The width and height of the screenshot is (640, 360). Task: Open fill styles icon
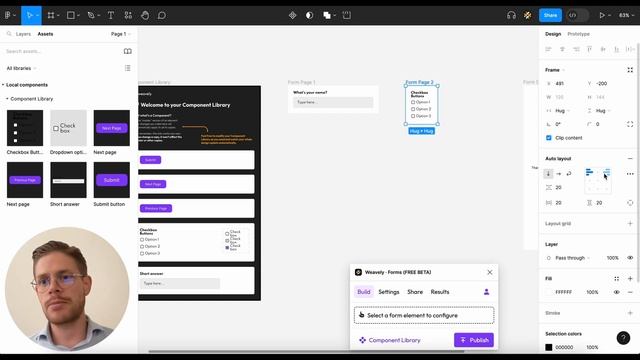[616, 278]
